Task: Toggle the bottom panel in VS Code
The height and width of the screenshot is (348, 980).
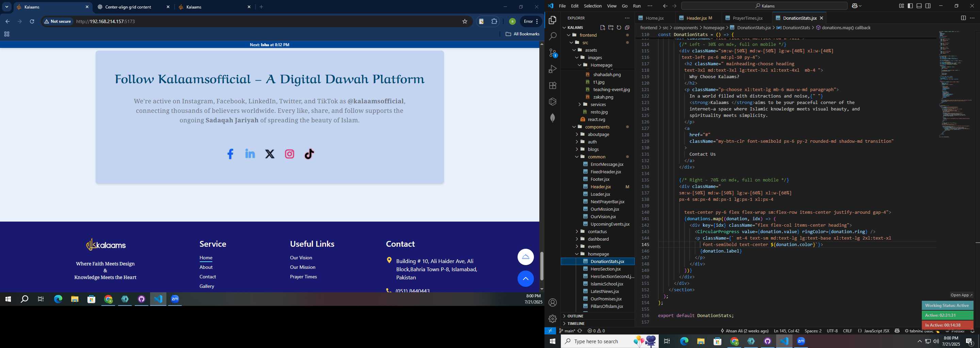Action: (x=919, y=6)
